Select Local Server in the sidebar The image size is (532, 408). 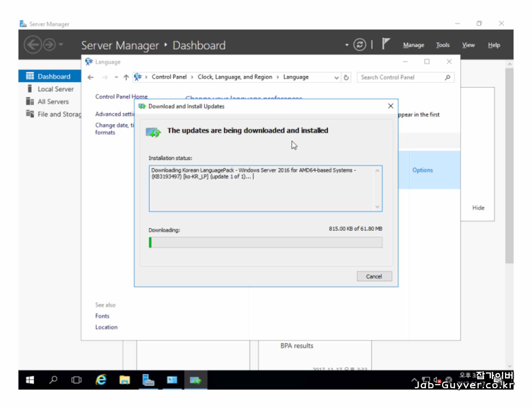[55, 89]
